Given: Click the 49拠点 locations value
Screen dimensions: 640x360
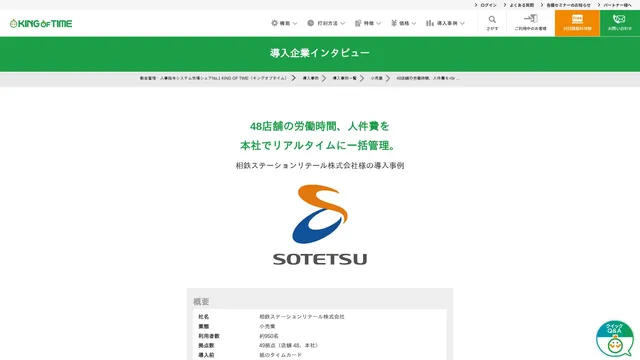Looking at the screenshot, I should click(x=289, y=345).
